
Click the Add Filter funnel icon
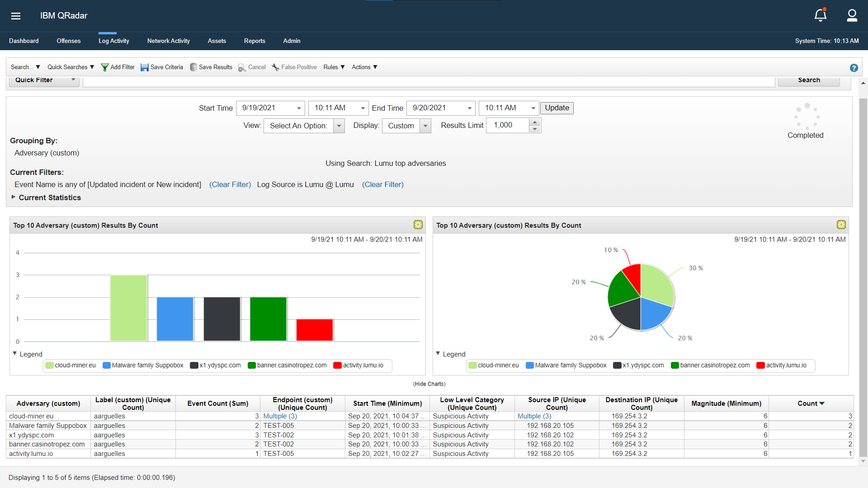(104, 67)
